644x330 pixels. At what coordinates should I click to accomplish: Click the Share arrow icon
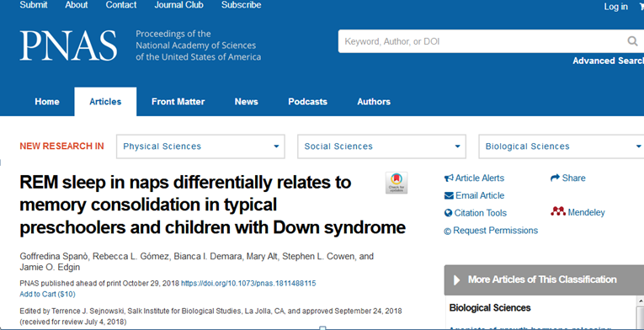click(x=555, y=178)
